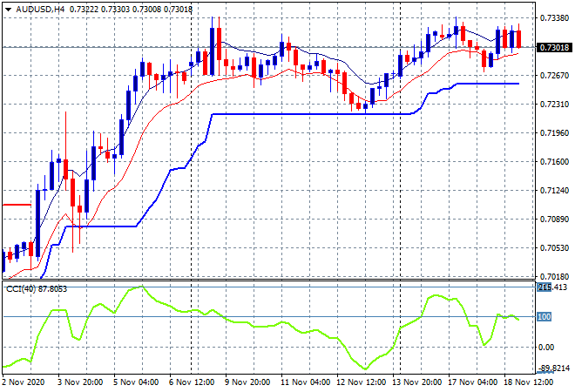Click the 0.71240 price axis label
This screenshot has height=392, width=575.
[x=554, y=190]
